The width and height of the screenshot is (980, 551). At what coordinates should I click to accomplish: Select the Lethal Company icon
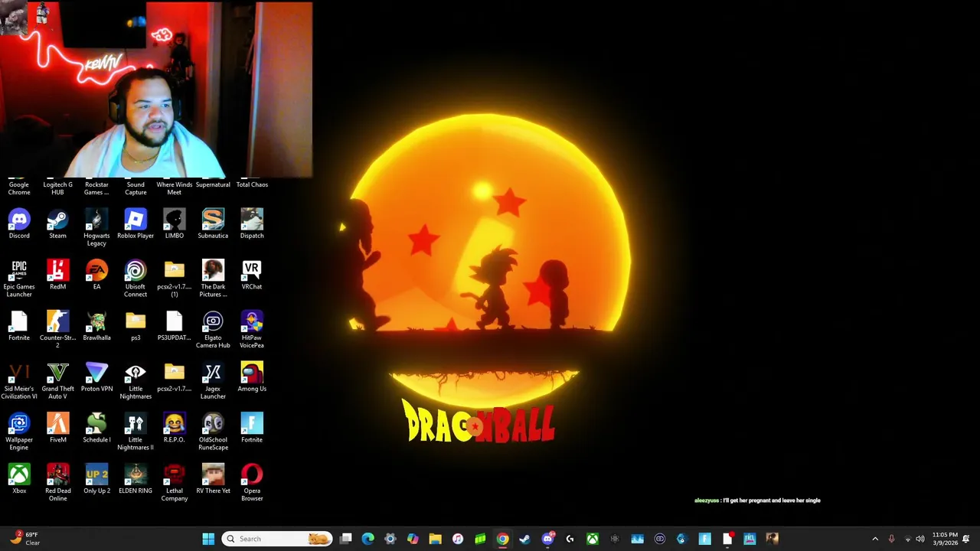point(174,483)
